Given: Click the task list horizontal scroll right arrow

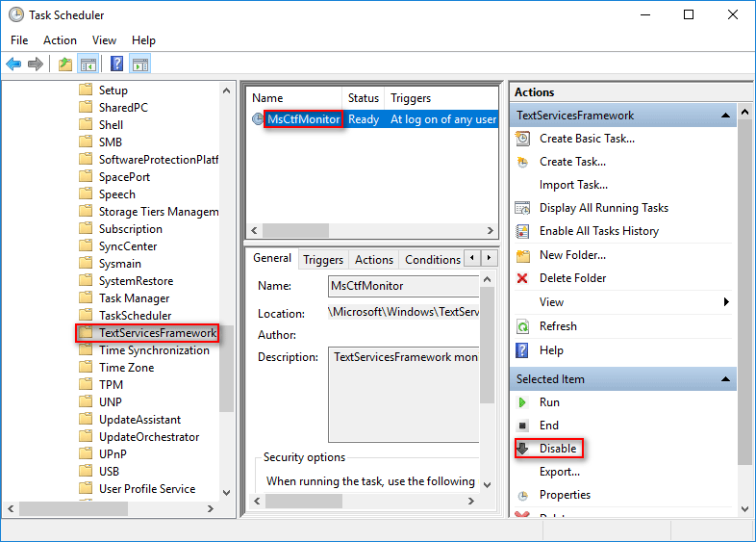Looking at the screenshot, I should (x=491, y=230).
